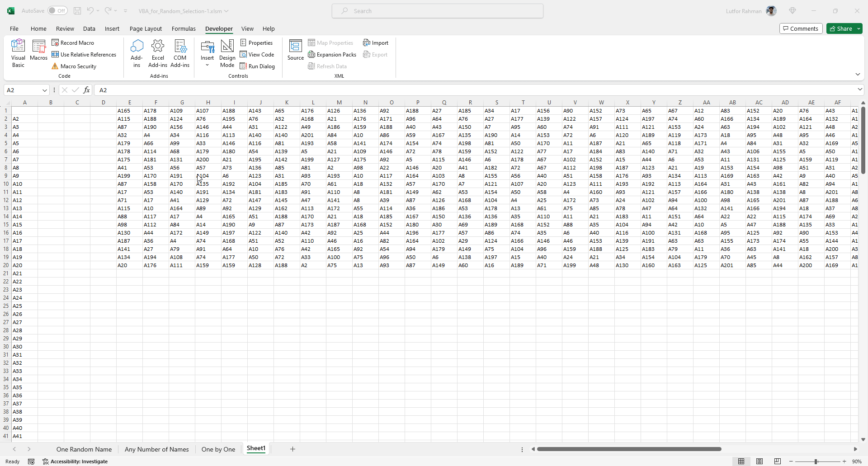Go to the next sheet tab arrow
Viewport: 868px width, 466px height.
click(29, 449)
